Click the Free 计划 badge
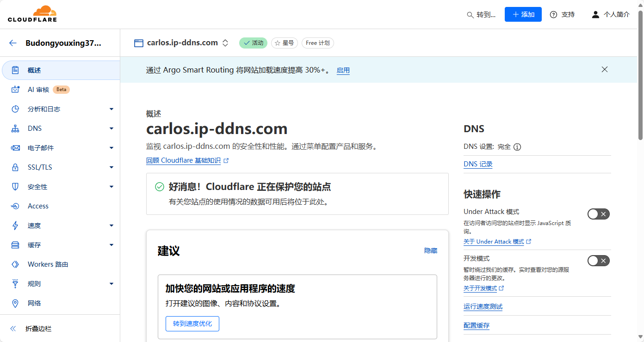The image size is (644, 342). tap(318, 43)
